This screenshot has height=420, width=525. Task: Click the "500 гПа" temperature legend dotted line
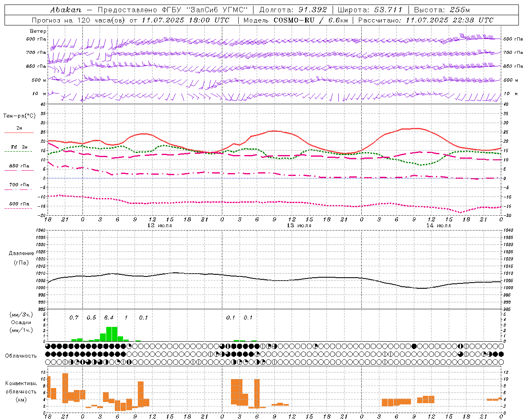coord(18,208)
